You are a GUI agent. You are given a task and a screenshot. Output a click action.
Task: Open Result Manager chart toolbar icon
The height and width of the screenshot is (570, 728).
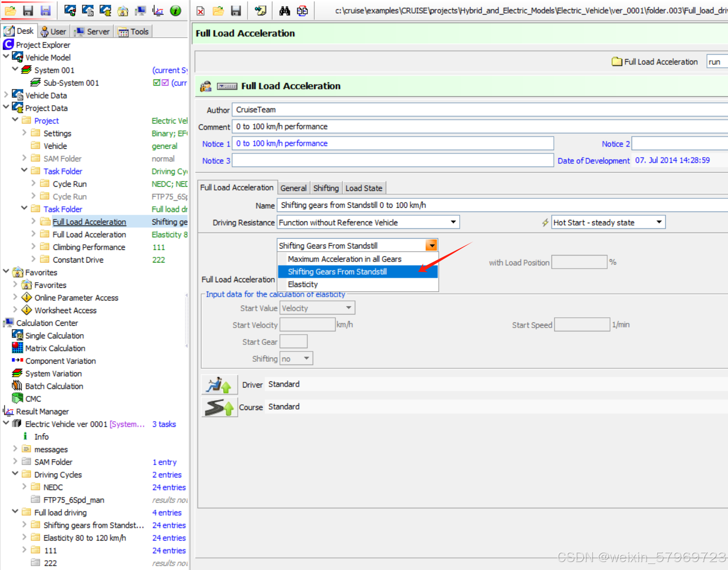[158, 10]
